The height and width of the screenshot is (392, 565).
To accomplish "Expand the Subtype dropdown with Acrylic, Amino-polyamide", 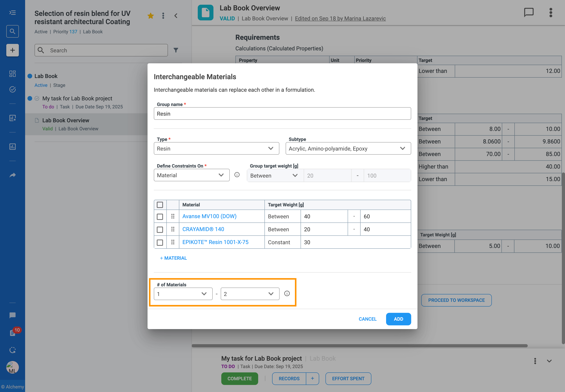I will pyautogui.click(x=348, y=148).
